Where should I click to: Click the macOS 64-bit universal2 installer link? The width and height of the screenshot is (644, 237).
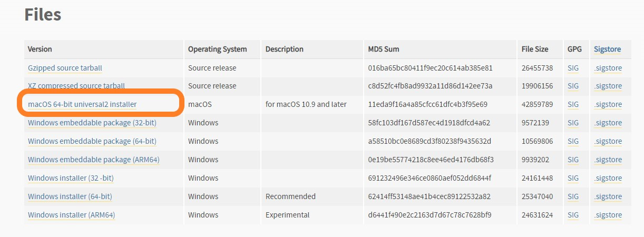82,104
